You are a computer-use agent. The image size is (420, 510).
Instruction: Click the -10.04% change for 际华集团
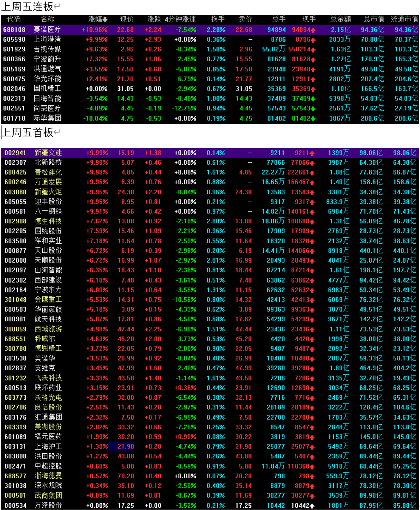[x=95, y=118]
